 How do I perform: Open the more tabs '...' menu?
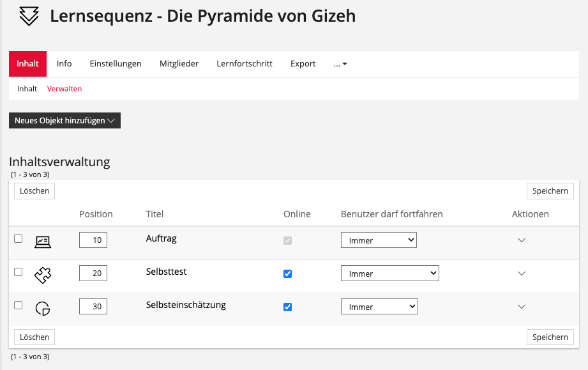340,64
